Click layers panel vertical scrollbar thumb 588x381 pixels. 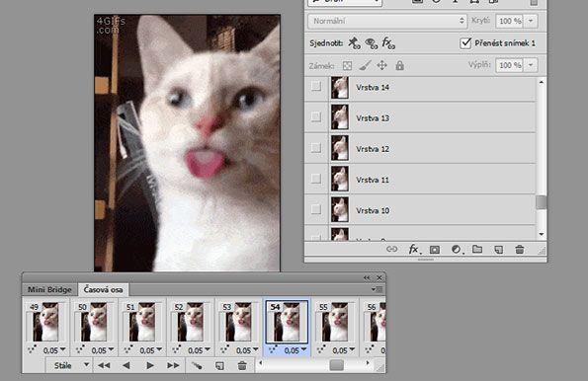click(x=542, y=202)
